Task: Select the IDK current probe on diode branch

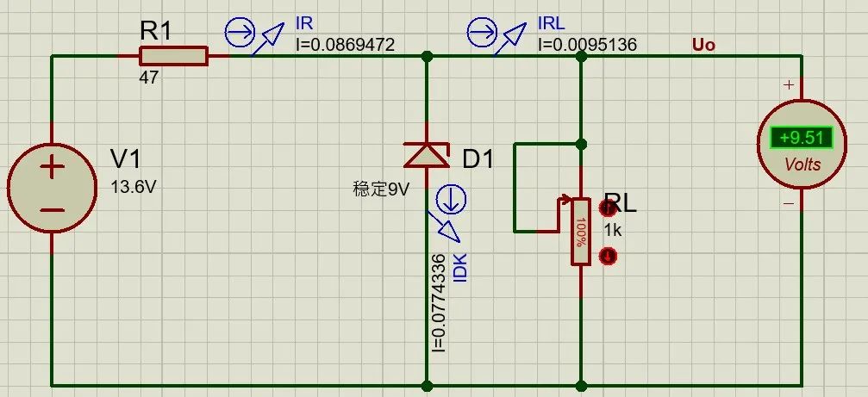Action: pyautogui.click(x=448, y=214)
